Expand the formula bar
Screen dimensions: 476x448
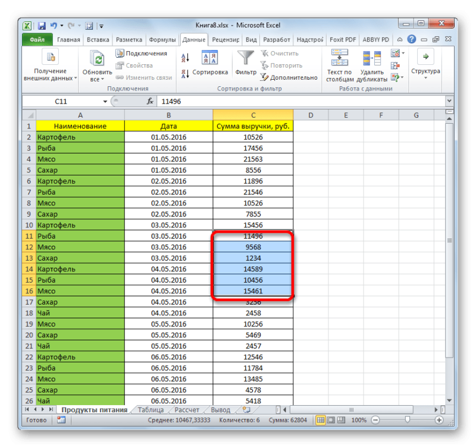(x=449, y=101)
